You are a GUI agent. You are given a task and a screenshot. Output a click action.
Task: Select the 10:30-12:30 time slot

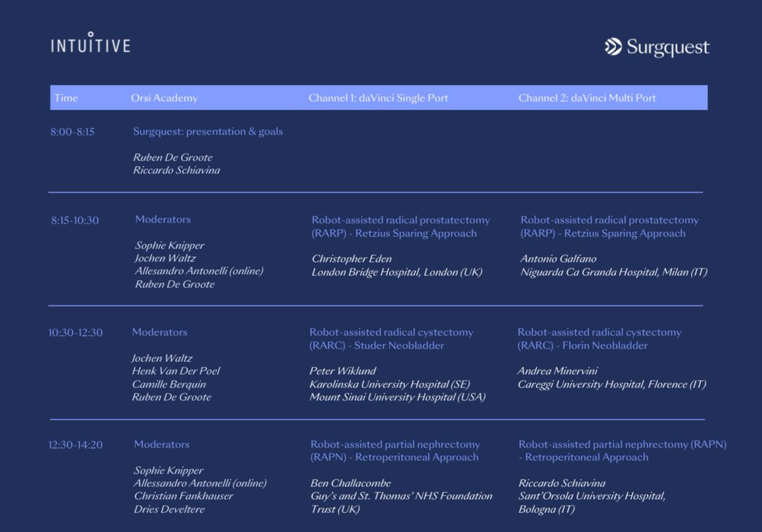(76, 333)
